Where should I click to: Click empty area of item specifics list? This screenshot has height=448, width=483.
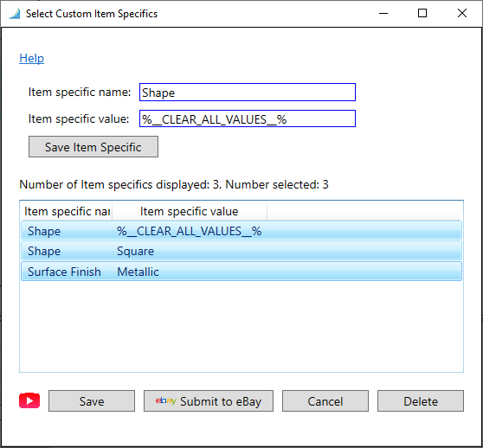click(x=241, y=326)
